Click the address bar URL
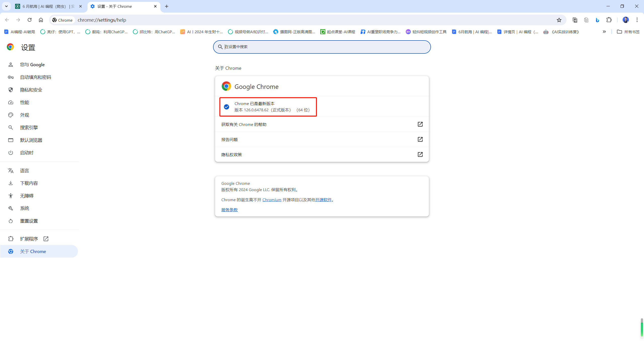This screenshot has width=644, height=350. coord(102,20)
